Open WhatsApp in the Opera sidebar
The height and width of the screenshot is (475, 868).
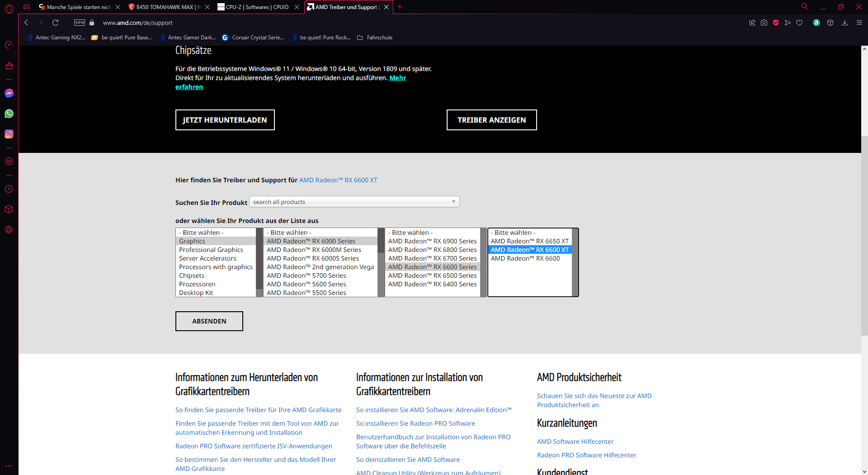click(x=9, y=114)
